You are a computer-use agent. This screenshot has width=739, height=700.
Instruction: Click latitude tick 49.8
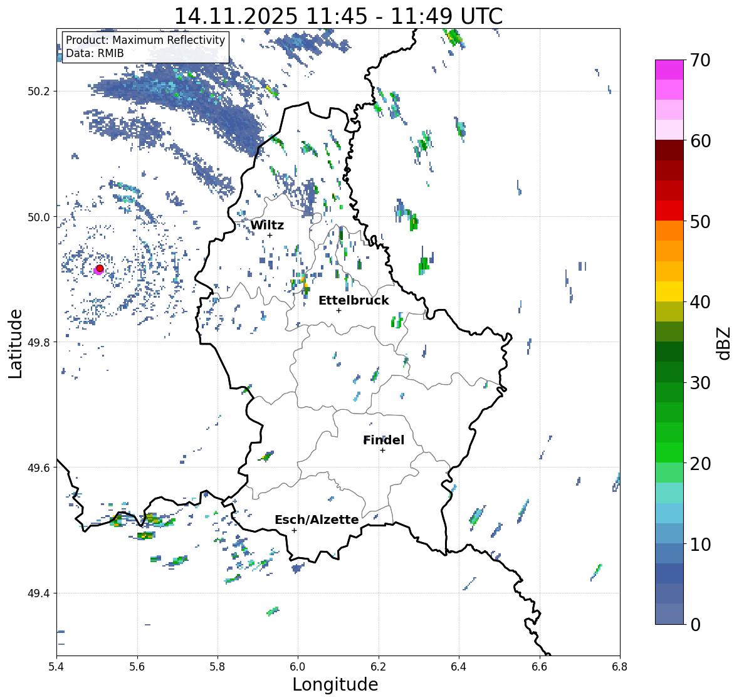pyautogui.click(x=39, y=342)
